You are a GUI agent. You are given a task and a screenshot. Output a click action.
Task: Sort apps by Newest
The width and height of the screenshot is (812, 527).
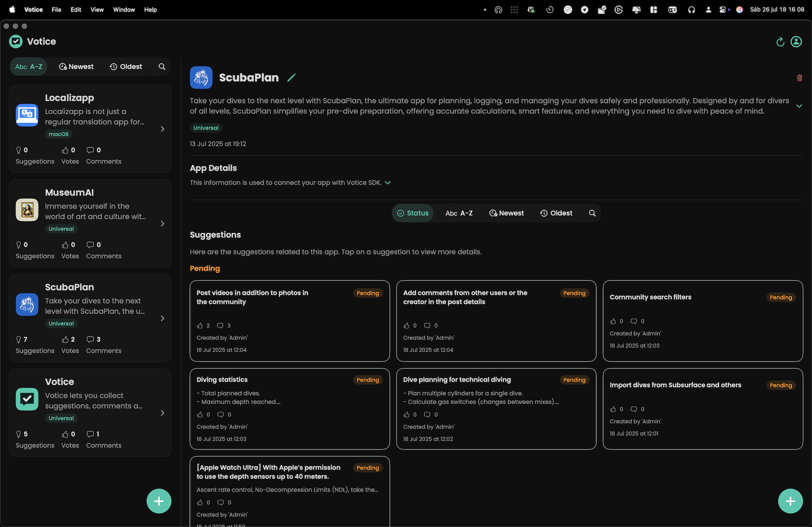(x=76, y=67)
